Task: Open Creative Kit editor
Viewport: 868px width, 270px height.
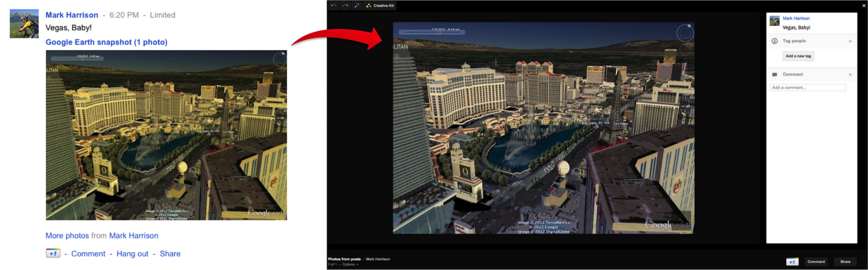Action: pos(380,5)
